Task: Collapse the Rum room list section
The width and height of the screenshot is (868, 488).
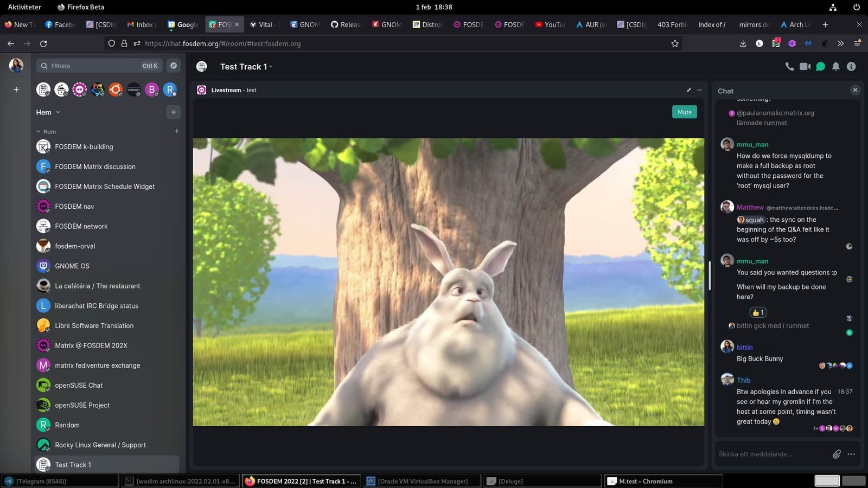Action: [x=39, y=132]
